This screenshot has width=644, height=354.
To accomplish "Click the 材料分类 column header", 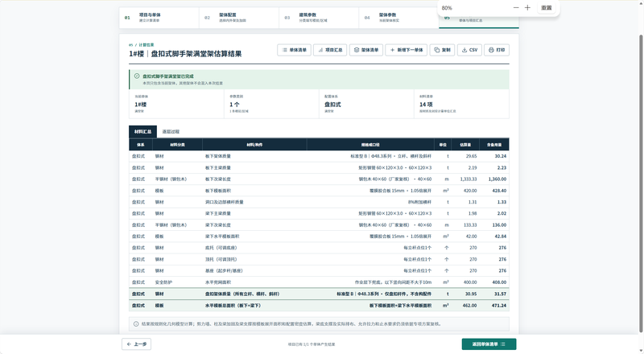I will tap(177, 145).
